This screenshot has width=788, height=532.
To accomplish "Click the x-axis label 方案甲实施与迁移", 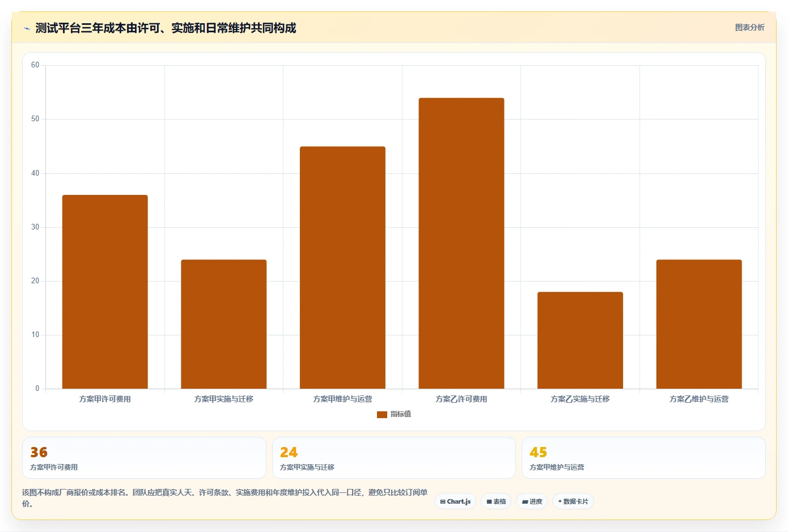I will [224, 399].
